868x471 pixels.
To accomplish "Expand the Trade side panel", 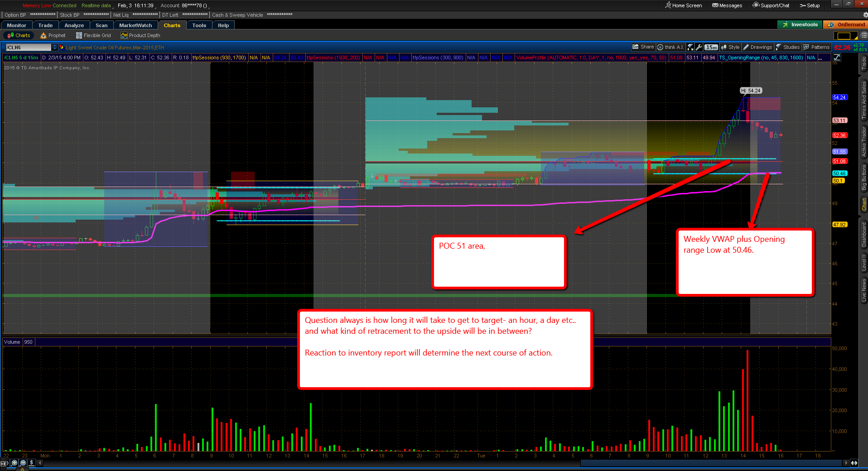I will click(x=864, y=63).
